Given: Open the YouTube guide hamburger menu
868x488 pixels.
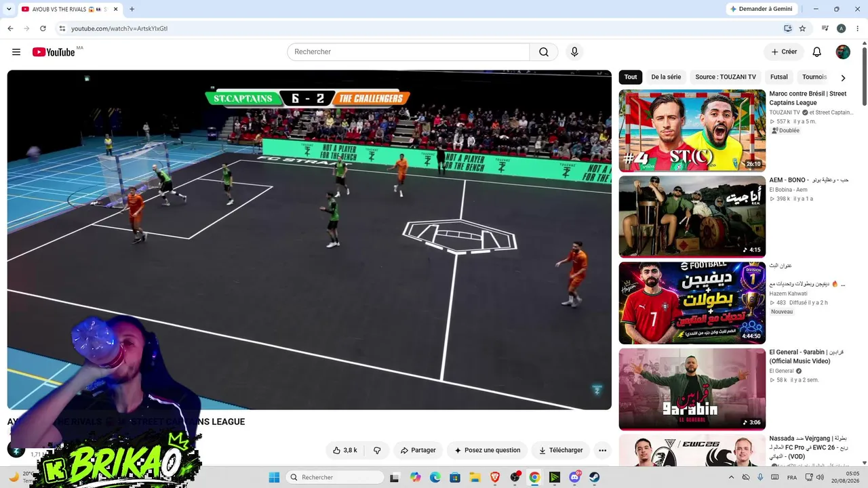Looking at the screenshot, I should [16, 52].
